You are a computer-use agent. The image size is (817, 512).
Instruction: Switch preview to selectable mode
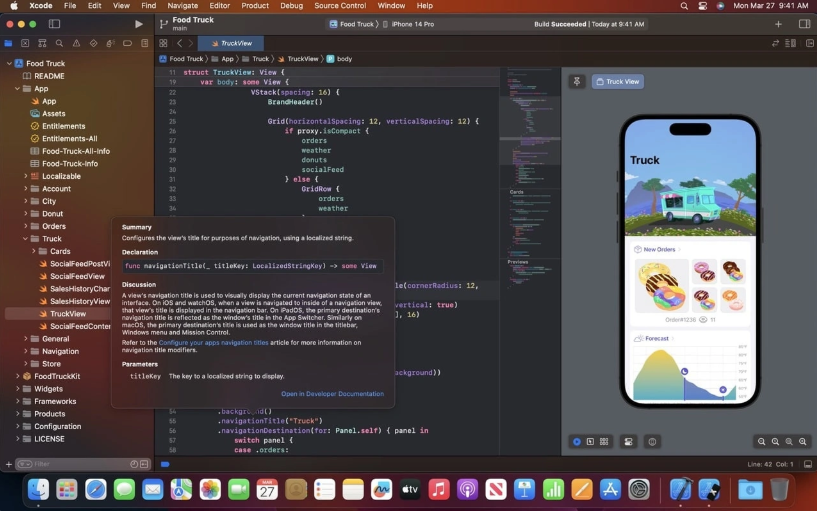click(590, 442)
